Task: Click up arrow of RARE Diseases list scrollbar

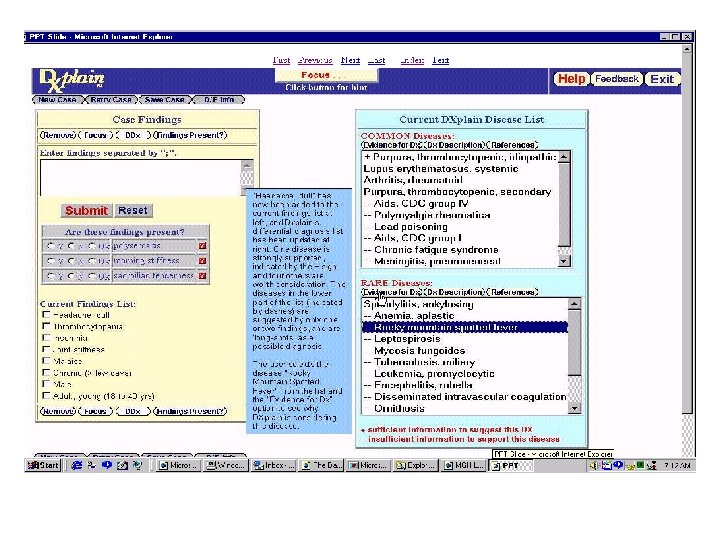Action: [x=574, y=304]
